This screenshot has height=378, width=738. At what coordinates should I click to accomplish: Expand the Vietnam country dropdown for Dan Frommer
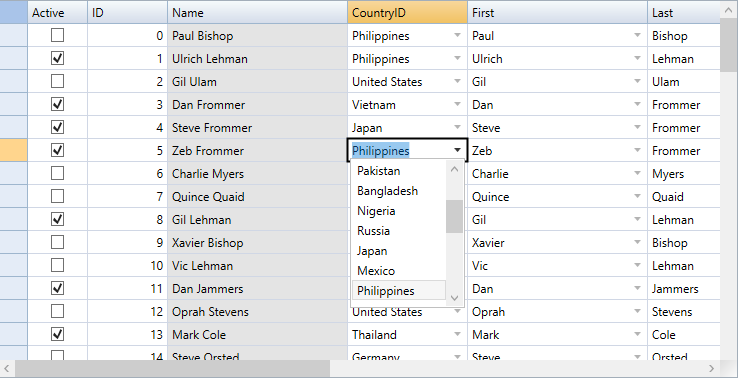coord(457,104)
